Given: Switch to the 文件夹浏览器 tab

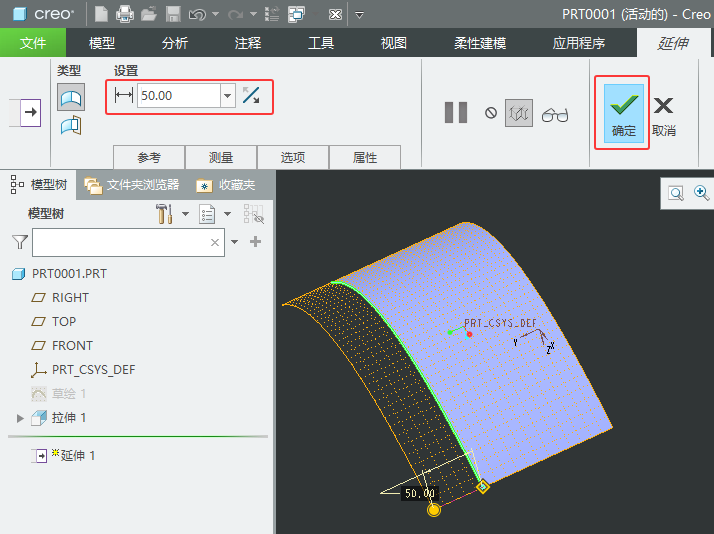Looking at the screenshot, I should click(133, 185).
